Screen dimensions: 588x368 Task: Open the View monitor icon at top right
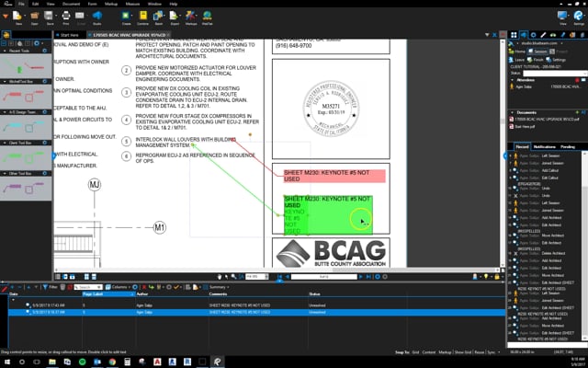point(562,16)
